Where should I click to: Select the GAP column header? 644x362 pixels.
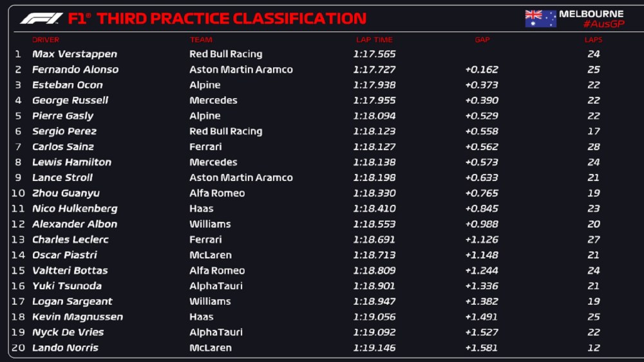(482, 40)
